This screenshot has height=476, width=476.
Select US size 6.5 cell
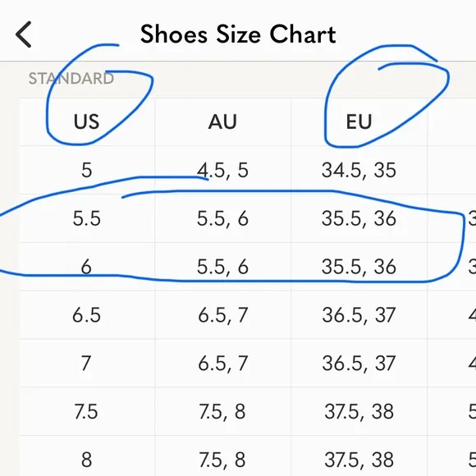click(86, 315)
